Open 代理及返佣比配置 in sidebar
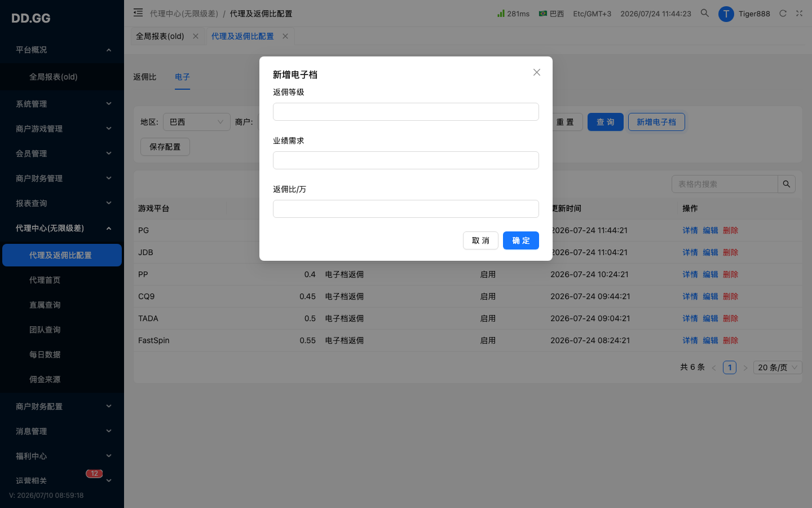The image size is (812, 508). [x=62, y=255]
